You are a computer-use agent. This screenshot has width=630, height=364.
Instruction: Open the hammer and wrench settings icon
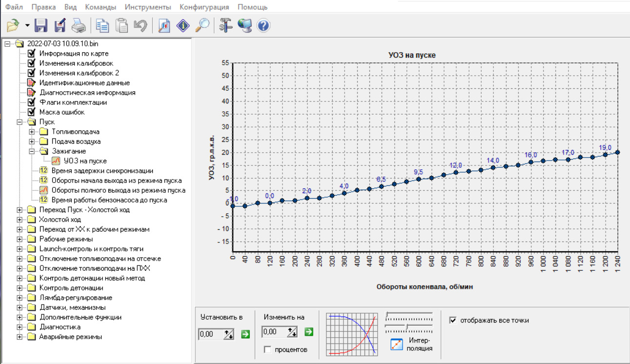[x=225, y=25]
